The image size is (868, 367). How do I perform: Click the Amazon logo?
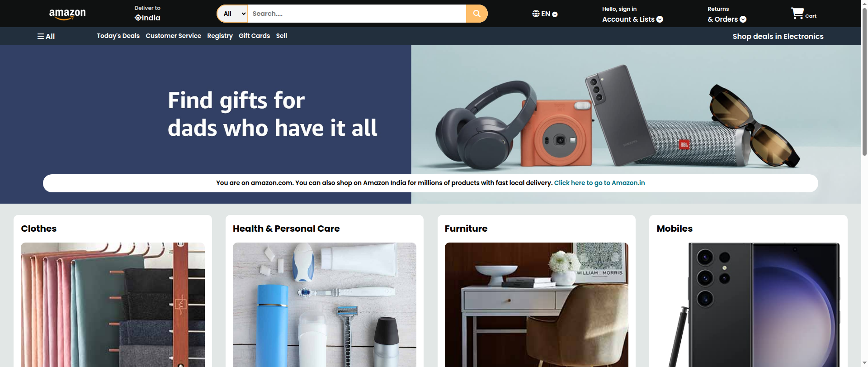click(67, 14)
